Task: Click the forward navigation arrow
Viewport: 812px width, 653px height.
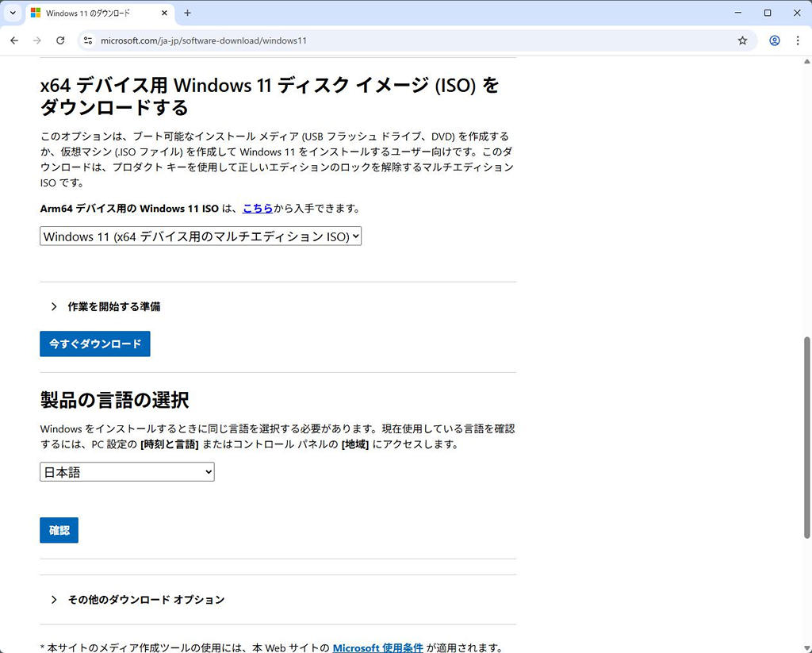Action: (x=37, y=40)
